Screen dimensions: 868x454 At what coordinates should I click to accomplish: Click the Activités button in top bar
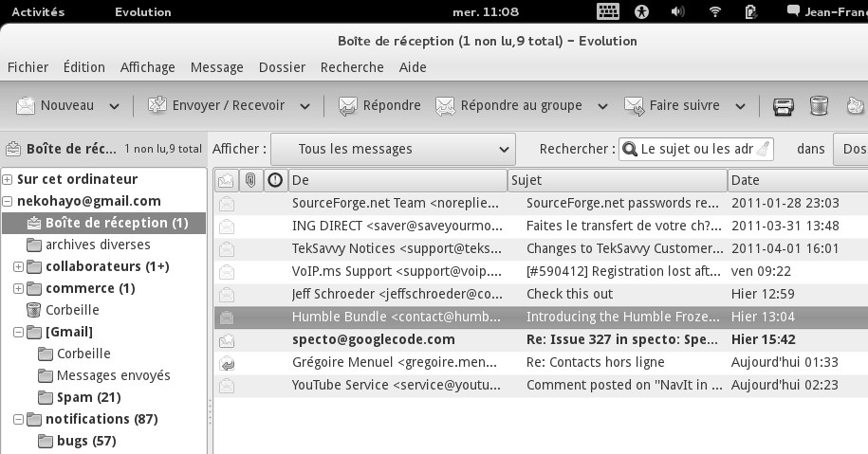click(38, 11)
